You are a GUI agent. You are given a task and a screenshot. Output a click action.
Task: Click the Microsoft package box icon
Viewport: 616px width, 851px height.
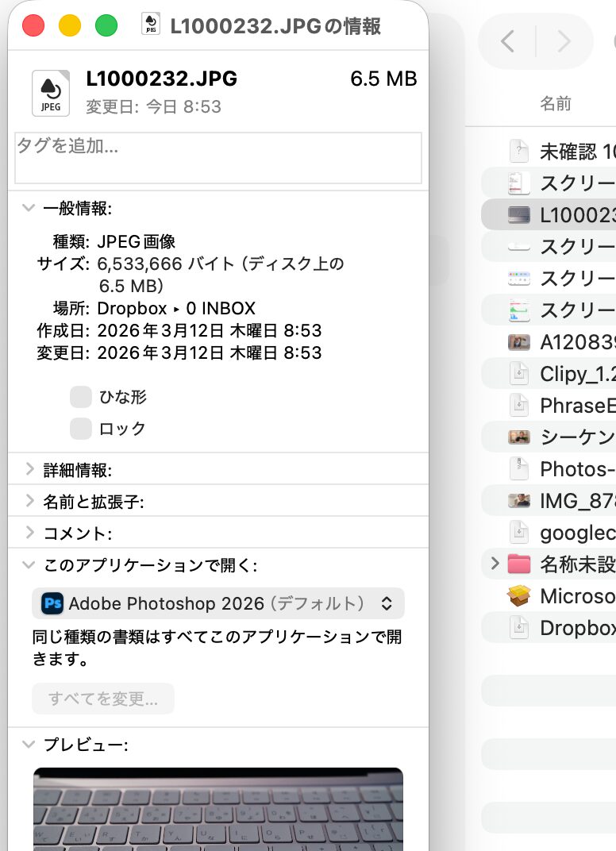[x=518, y=596]
